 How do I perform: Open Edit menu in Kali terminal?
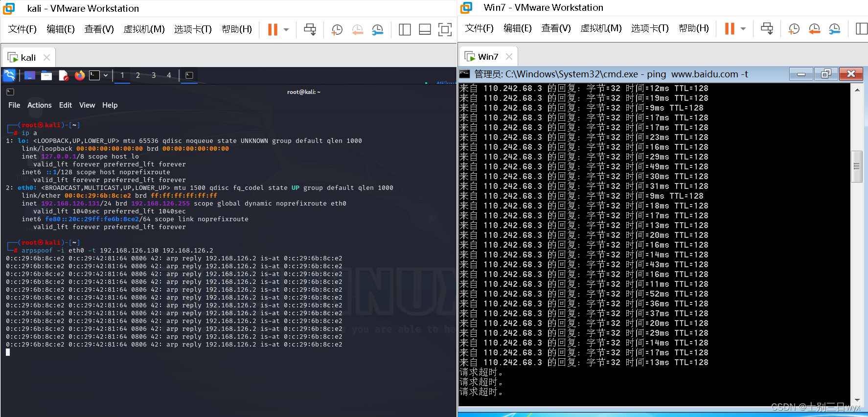[x=66, y=105]
